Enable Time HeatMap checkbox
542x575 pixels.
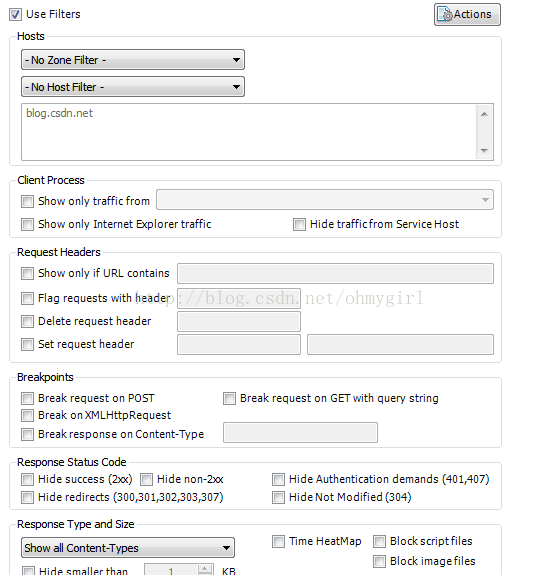tap(278, 542)
